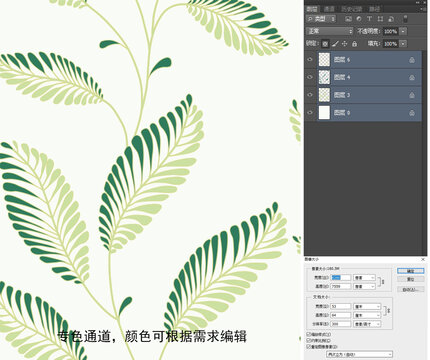Viewport: 430px width, 360px height.
Task: Switch to the Channels (通道) tab
Action: pos(329,9)
